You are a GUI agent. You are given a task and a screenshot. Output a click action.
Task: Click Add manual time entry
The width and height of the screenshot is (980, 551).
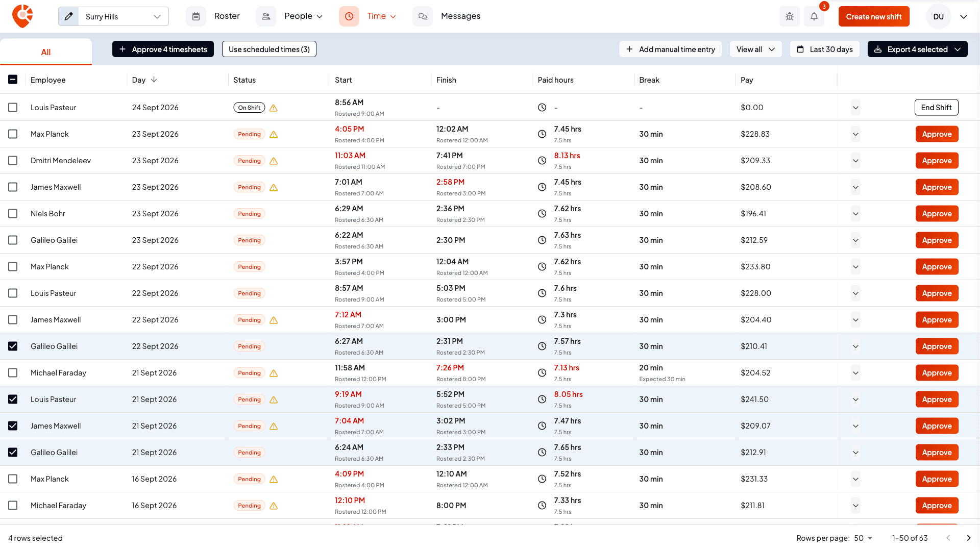click(x=670, y=49)
